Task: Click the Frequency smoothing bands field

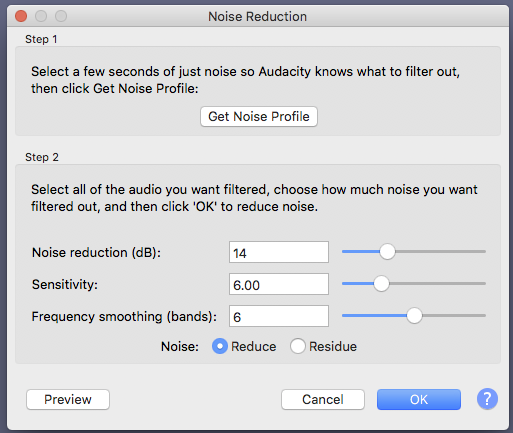Action: coord(279,316)
